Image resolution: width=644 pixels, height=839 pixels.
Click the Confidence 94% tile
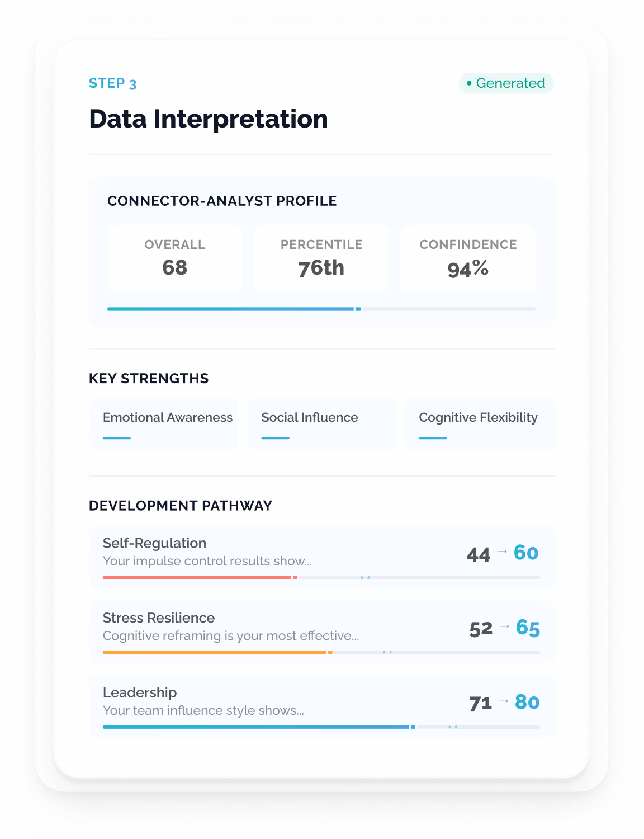tap(468, 258)
